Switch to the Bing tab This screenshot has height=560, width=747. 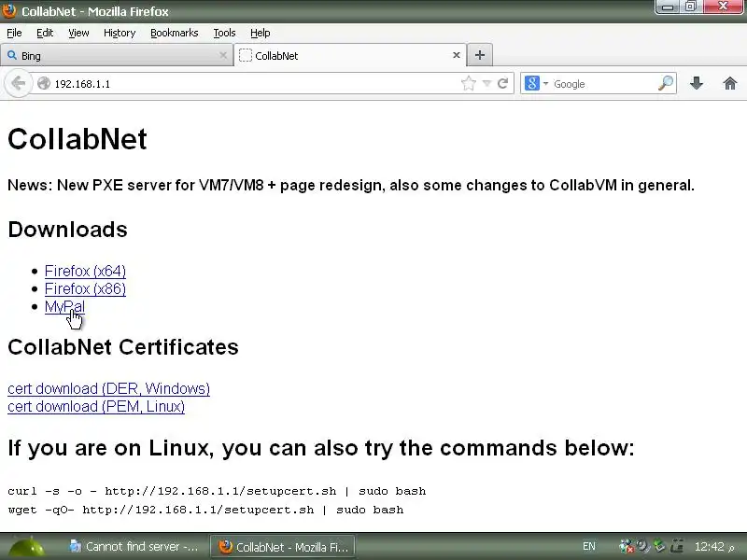point(117,56)
